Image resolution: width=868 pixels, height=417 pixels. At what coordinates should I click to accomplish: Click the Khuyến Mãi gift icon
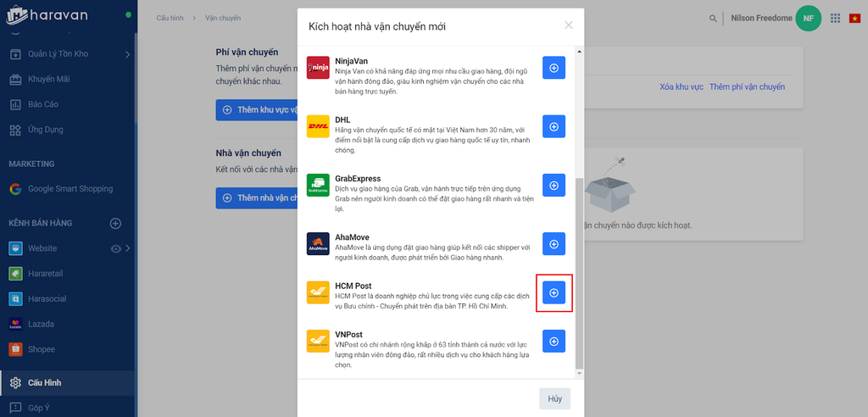pos(15,79)
